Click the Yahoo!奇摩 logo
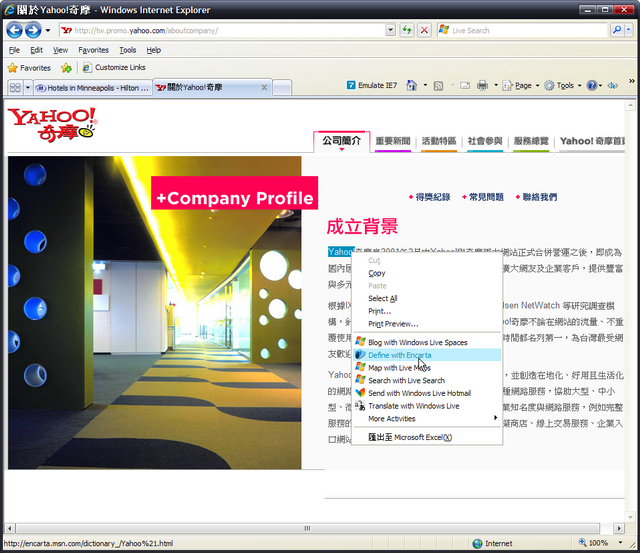Image resolution: width=640 pixels, height=553 pixels. tap(52, 124)
